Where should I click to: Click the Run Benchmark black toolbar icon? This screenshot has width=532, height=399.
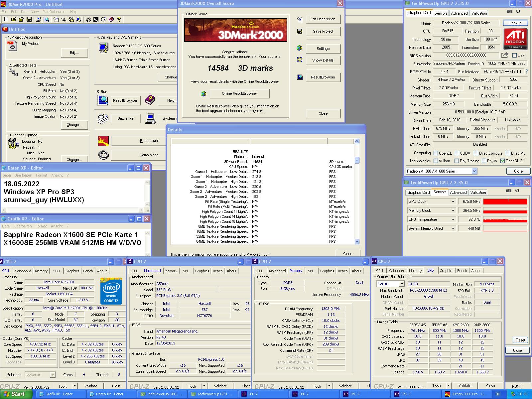pos(96,20)
